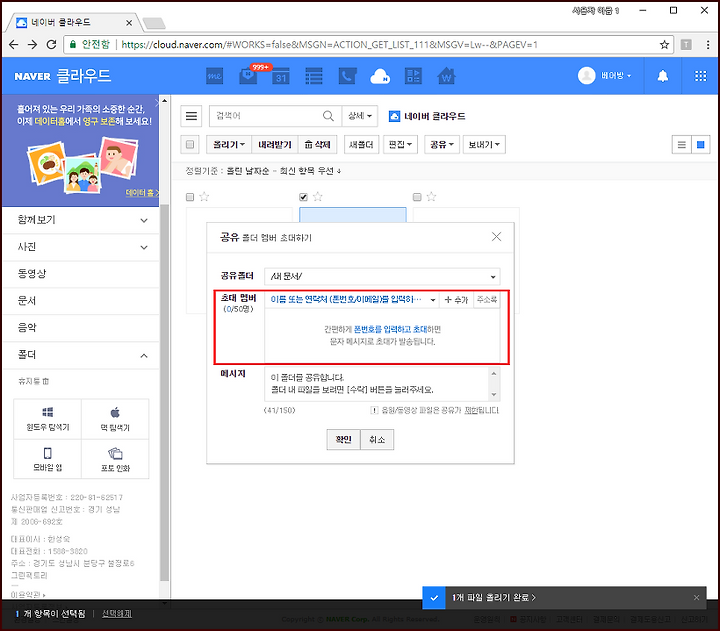Screen dimensions: 720x631
Task: Open the Naver Me icon in header
Action: coord(214,76)
